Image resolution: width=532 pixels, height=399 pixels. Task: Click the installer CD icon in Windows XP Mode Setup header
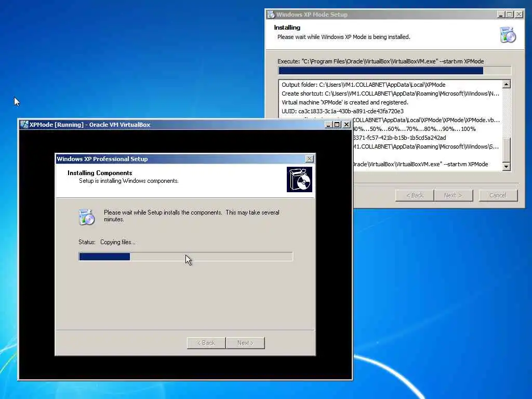coord(508,35)
